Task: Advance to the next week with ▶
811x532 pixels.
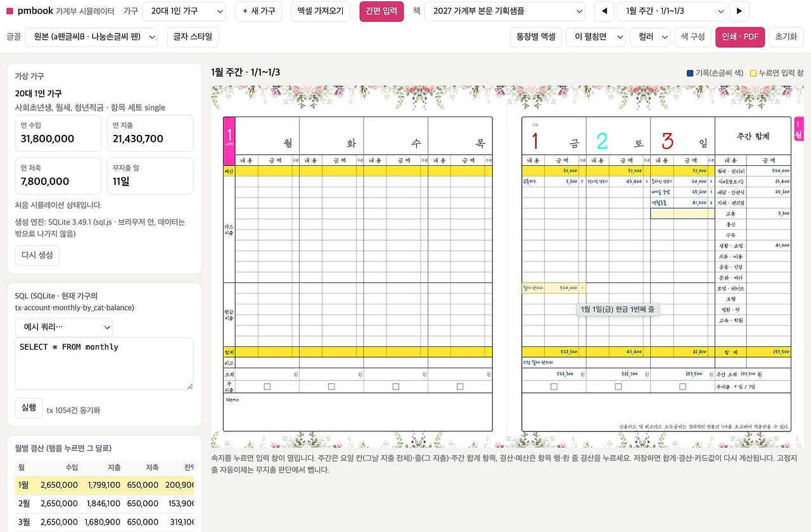Action: [739, 11]
